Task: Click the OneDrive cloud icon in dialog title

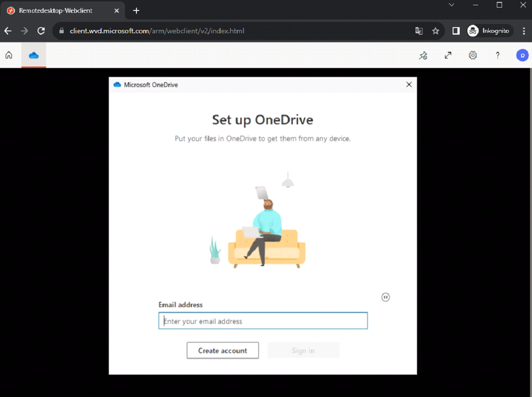Action: point(117,85)
